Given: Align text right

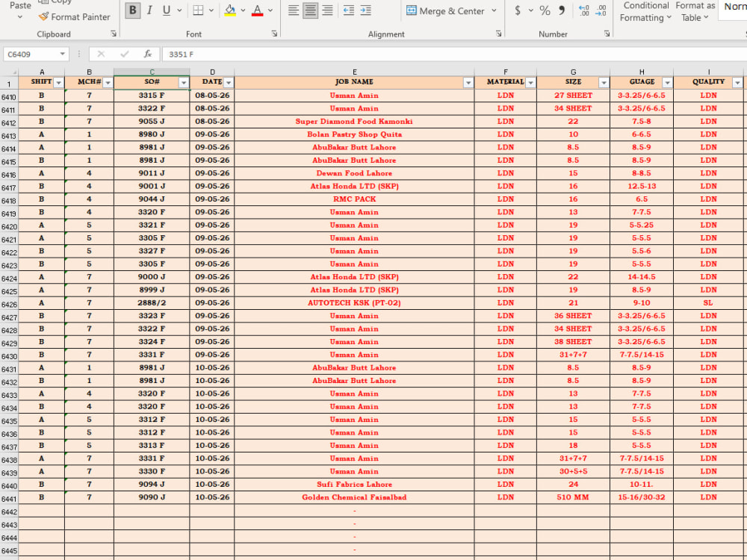Looking at the screenshot, I should [327, 10].
